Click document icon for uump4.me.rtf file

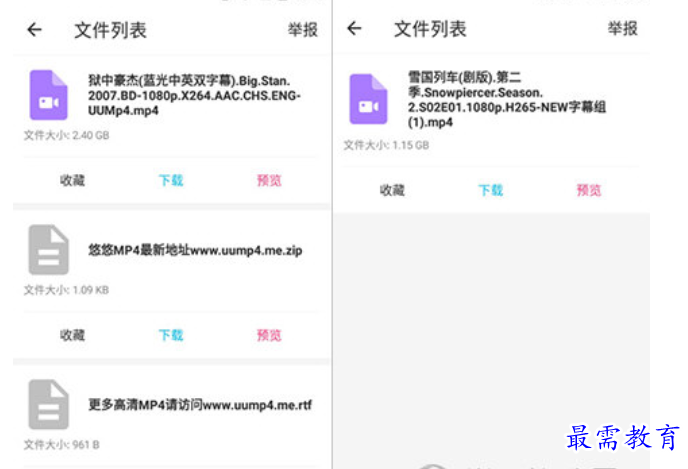48,404
